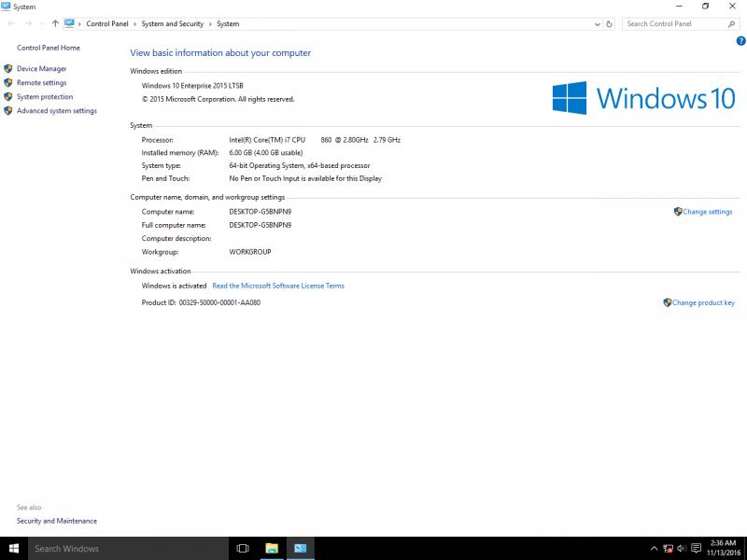Refresh the System page

point(610,24)
